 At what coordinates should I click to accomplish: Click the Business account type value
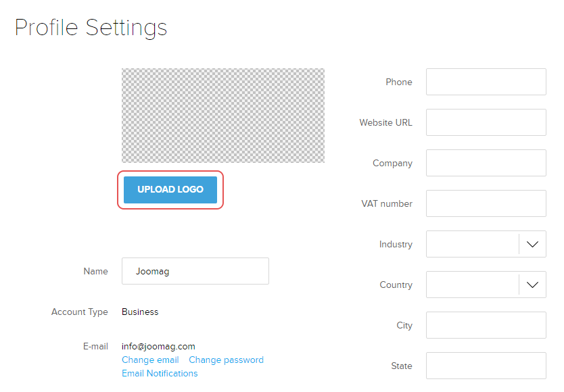(x=140, y=312)
